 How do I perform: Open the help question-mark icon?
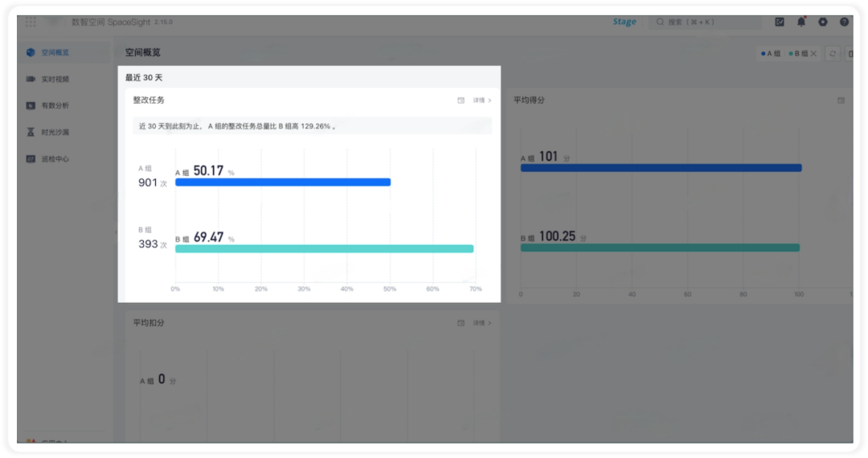pos(844,22)
